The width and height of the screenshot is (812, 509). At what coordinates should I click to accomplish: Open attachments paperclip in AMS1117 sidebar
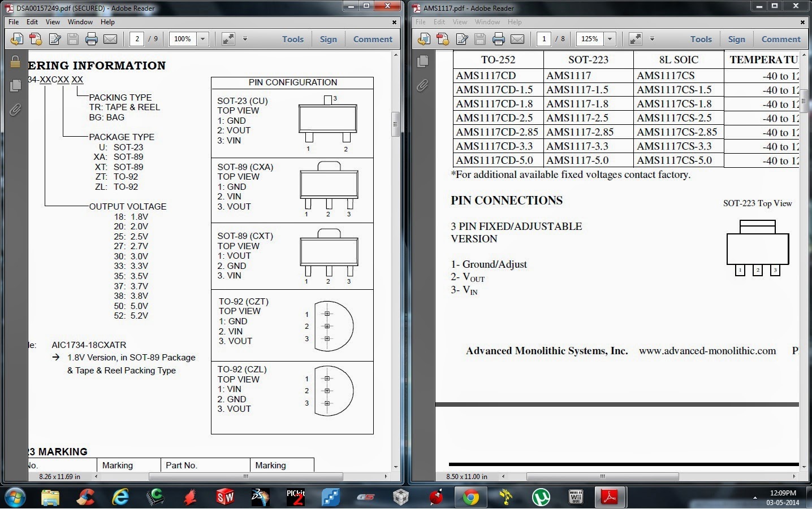tap(422, 86)
